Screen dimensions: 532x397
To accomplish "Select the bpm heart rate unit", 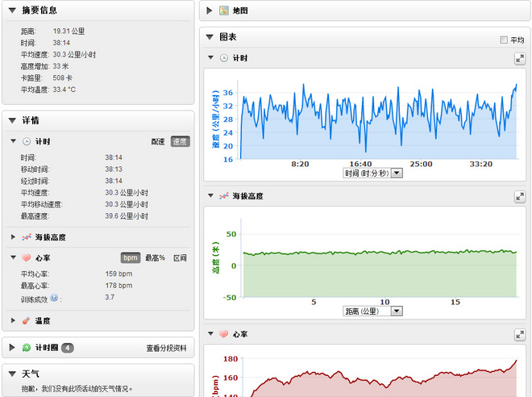I will [x=131, y=257].
